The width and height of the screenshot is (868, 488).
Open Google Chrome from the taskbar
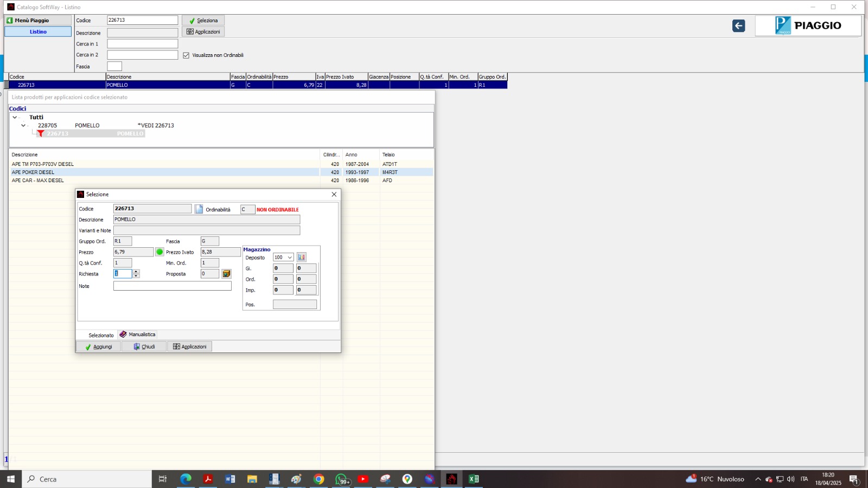319,479
